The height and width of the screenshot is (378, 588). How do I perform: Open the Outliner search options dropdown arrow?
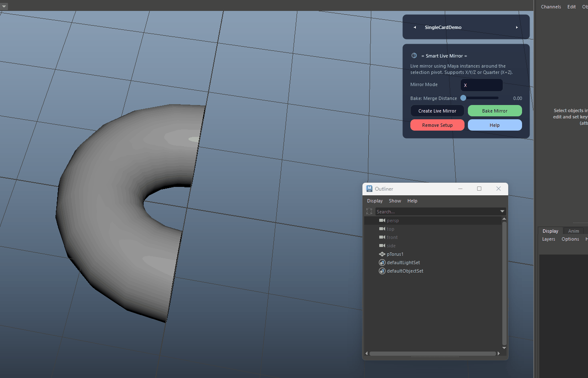coord(502,211)
